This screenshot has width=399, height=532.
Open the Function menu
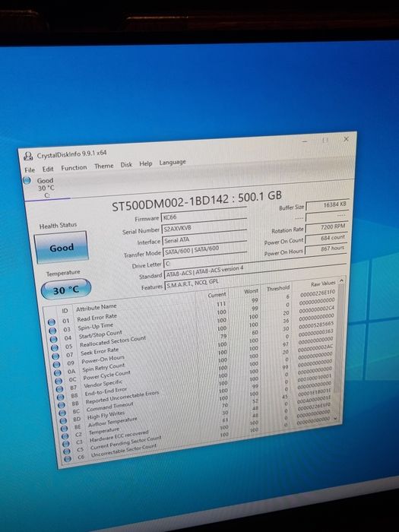(x=74, y=168)
